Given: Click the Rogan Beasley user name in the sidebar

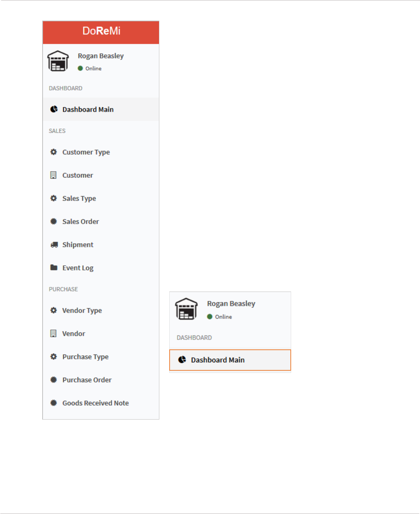Looking at the screenshot, I should 101,56.
